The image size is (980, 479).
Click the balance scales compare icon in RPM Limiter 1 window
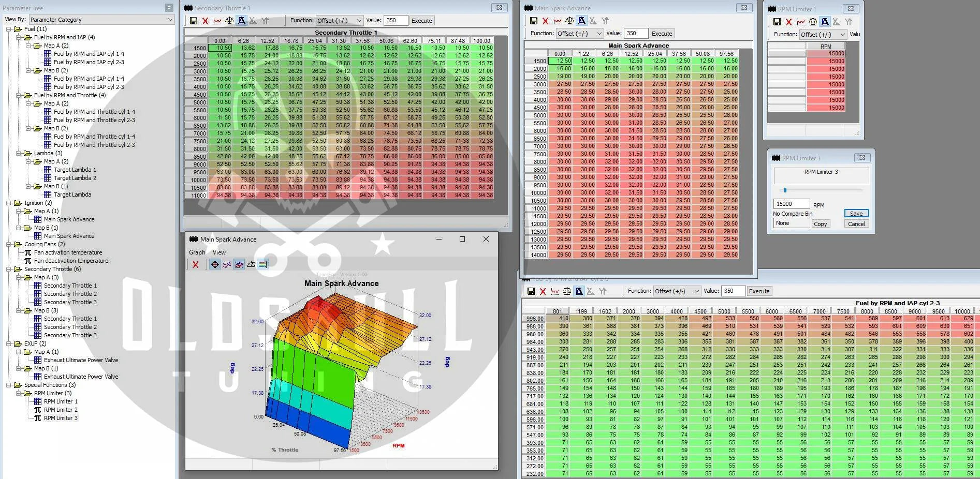pos(813,22)
